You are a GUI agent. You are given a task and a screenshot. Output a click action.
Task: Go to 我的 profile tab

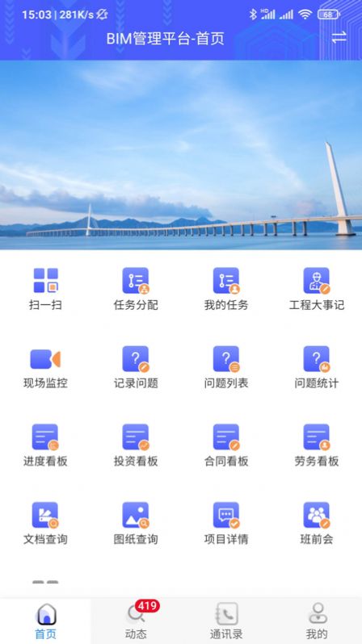[x=317, y=621]
